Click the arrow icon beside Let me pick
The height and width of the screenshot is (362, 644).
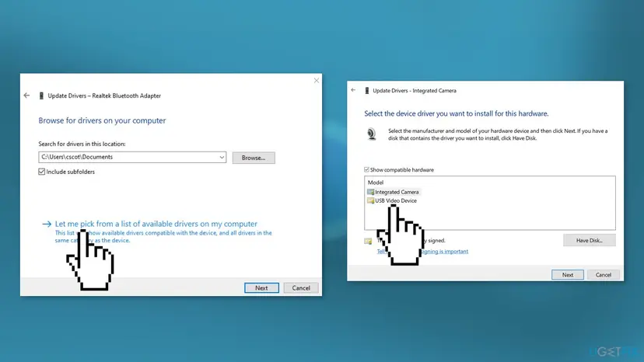pos(47,224)
